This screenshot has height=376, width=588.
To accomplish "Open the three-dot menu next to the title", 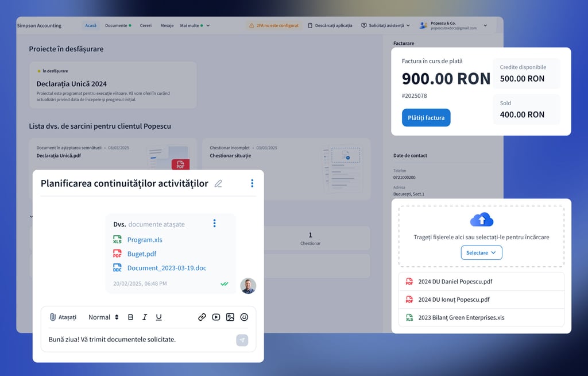I will pos(252,183).
